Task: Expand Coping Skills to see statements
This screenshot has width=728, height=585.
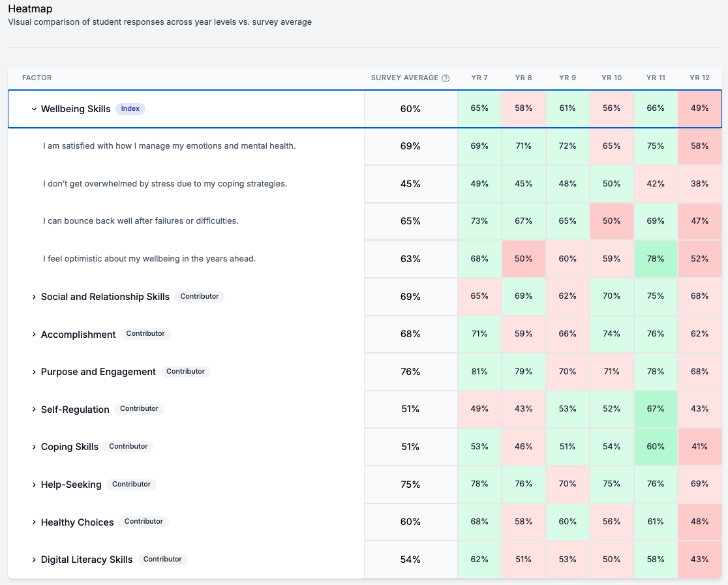Action: [x=34, y=447]
